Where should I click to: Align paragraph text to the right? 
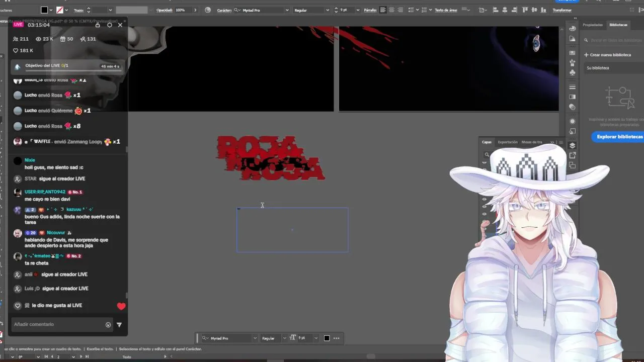pos(400,10)
